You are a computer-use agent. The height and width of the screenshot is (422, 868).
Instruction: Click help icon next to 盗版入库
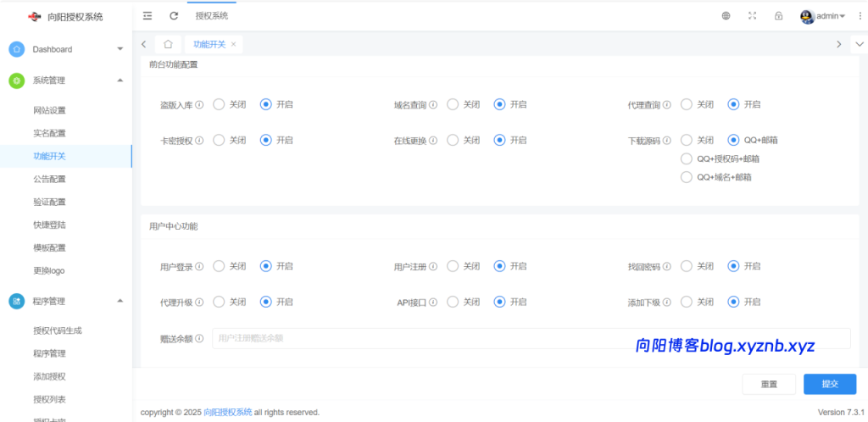tap(200, 105)
